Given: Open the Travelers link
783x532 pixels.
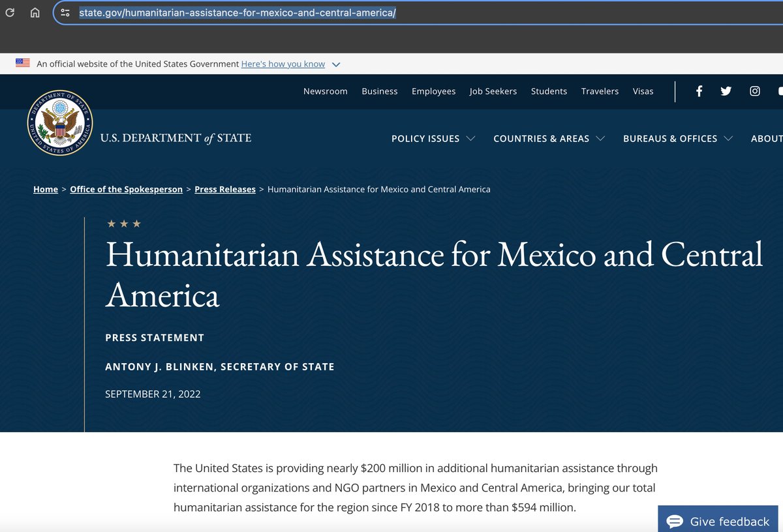Looking at the screenshot, I should click(x=600, y=91).
